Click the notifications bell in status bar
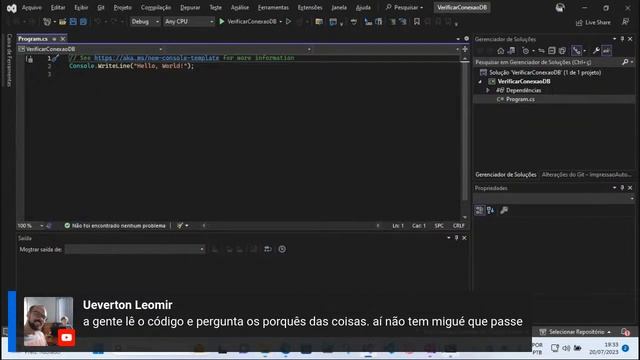This screenshot has height=360, width=640. point(625,332)
